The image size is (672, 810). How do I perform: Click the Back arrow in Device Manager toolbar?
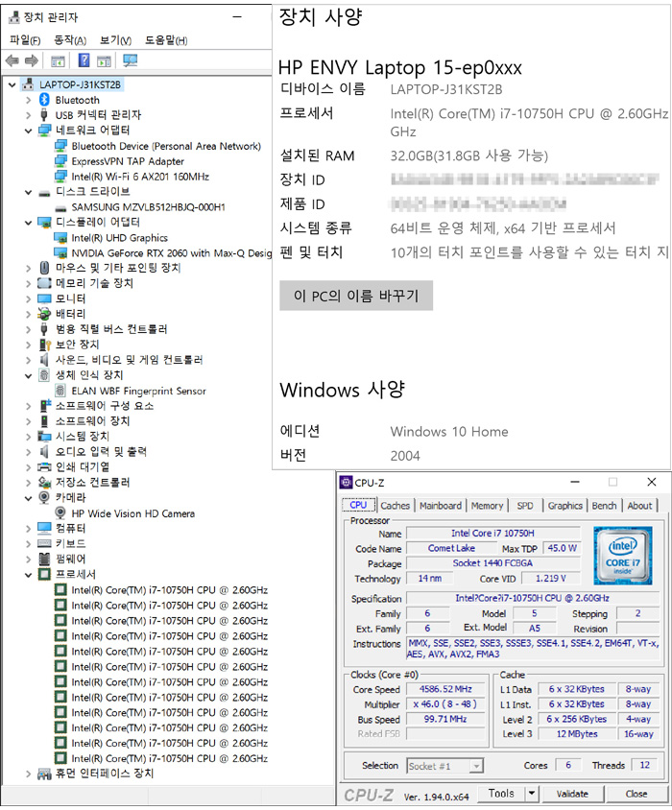coord(12,61)
